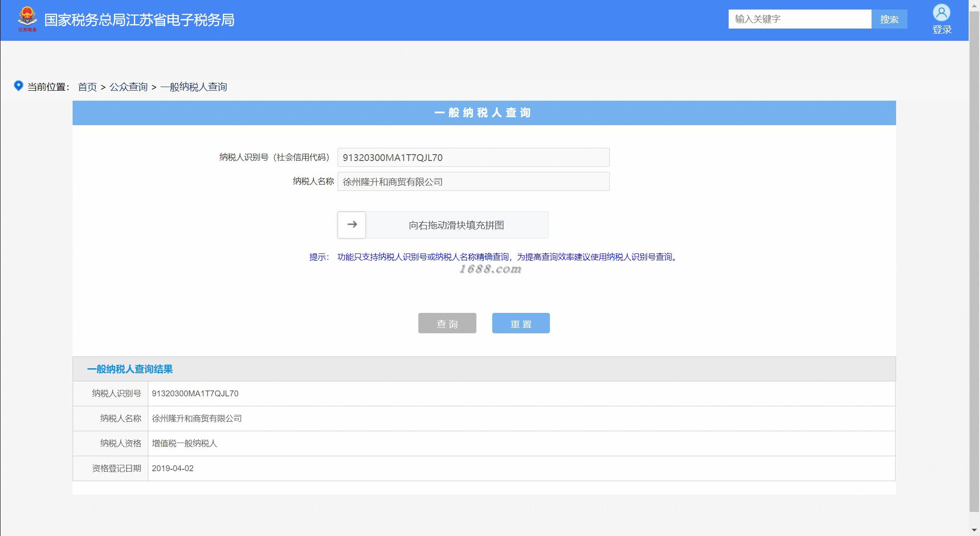
Task: Click the blue 重置 reset button
Action: pos(521,323)
